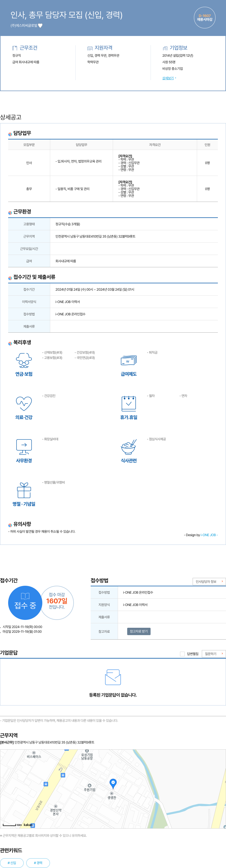226x868 pixels.
Task: Click the job title 인사, 총무 담당자 모집
Action: pyautogui.click(x=66, y=15)
